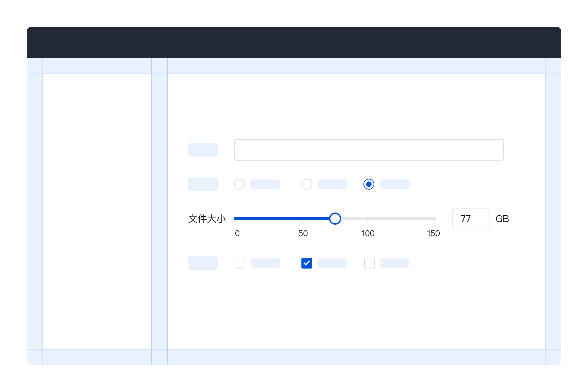The width and height of the screenshot is (588, 392).
Task: Click the currently selected third radio button
Action: point(369,184)
